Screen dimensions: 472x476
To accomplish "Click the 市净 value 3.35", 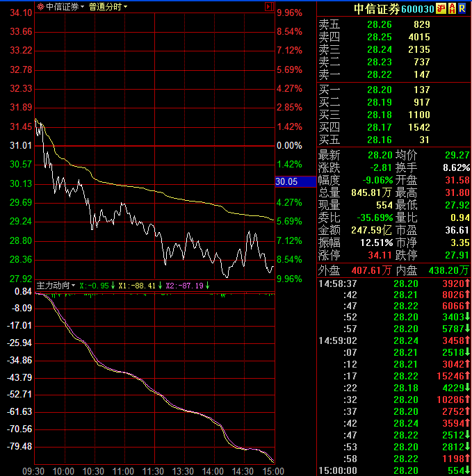I will (x=460, y=243).
